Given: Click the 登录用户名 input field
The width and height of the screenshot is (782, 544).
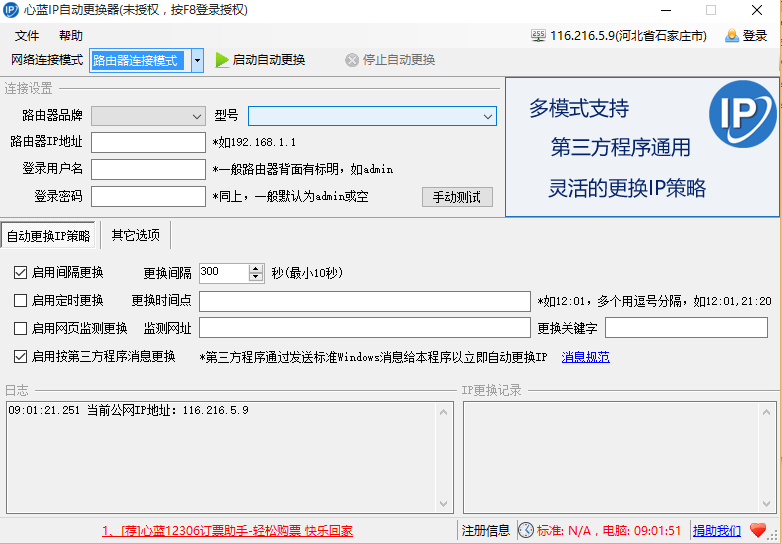Looking at the screenshot, I should point(148,169).
